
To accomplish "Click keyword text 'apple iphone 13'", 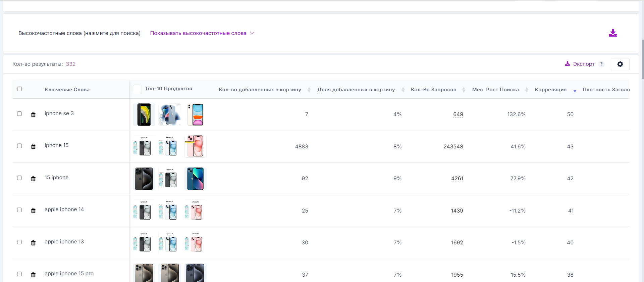I will tap(64, 242).
